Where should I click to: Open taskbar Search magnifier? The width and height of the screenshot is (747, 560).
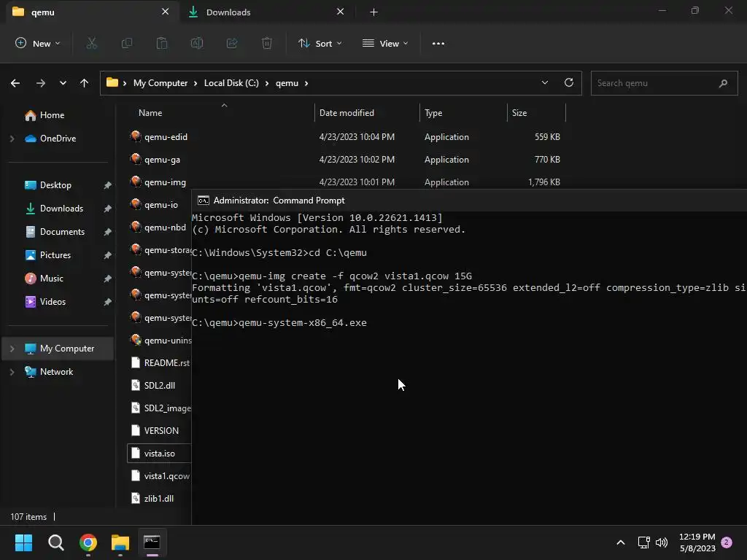click(x=55, y=542)
